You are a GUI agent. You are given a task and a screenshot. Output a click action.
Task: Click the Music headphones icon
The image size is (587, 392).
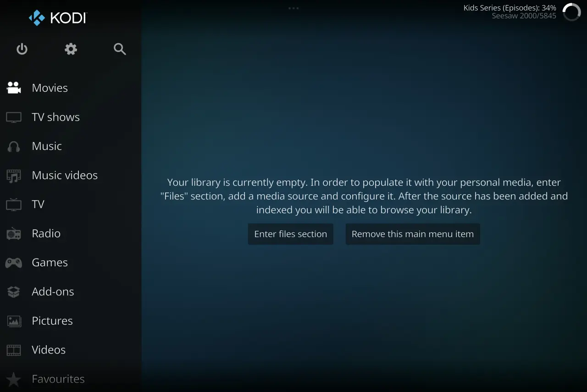[14, 146]
